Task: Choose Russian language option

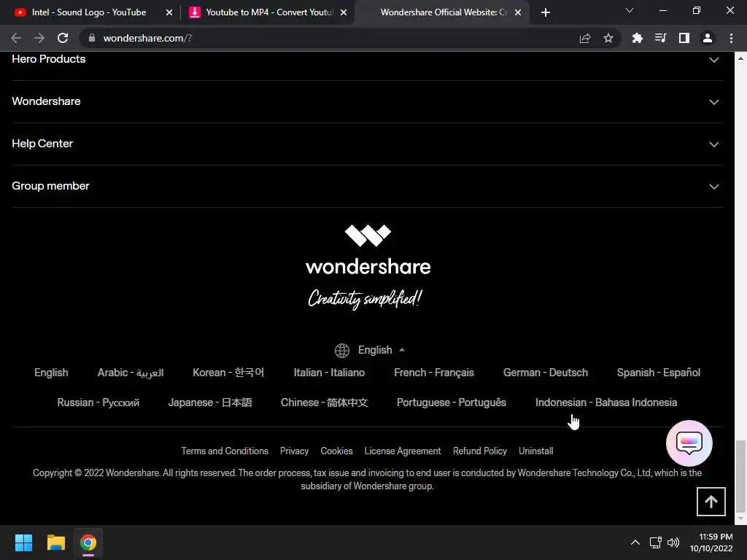Action: (98, 402)
